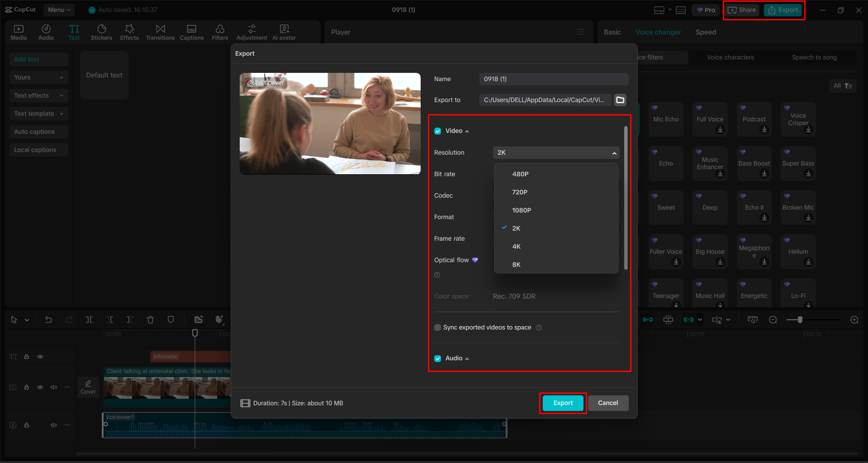This screenshot has height=463, width=868.
Task: Click the Share button
Action: (741, 10)
